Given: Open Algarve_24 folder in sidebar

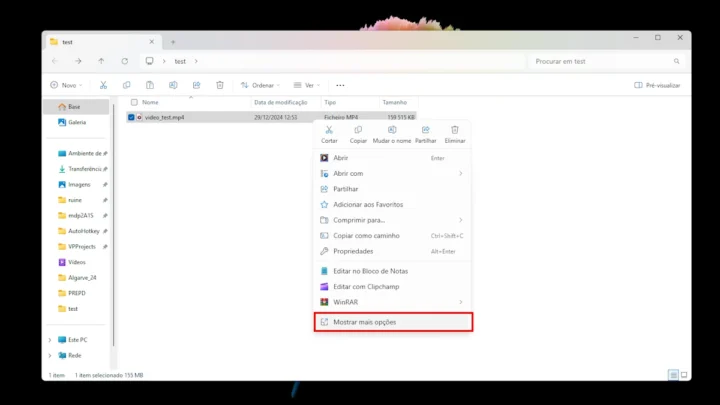Looking at the screenshot, I should (76, 278).
